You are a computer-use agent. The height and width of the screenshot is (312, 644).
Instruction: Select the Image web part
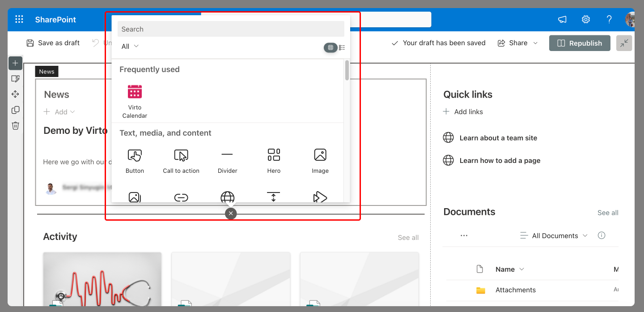tap(320, 161)
